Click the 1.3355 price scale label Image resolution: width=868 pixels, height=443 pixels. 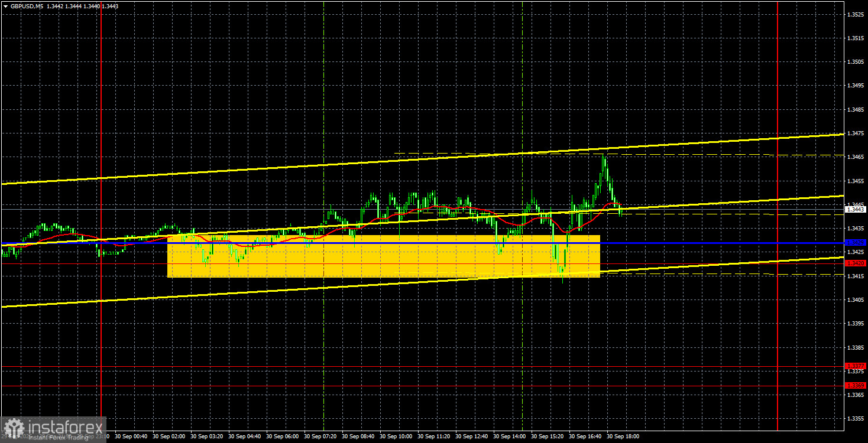855,419
